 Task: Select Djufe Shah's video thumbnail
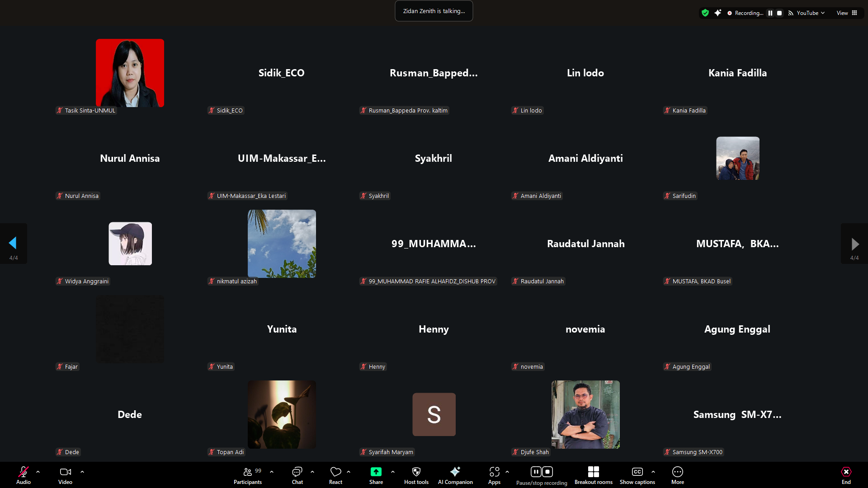click(x=585, y=414)
